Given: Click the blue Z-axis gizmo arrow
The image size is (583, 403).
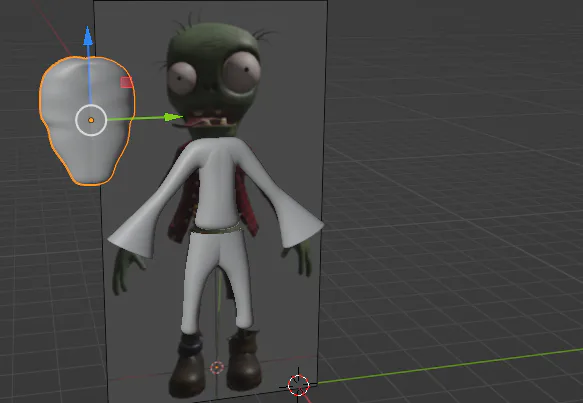Looking at the screenshot, I should pos(88,36).
